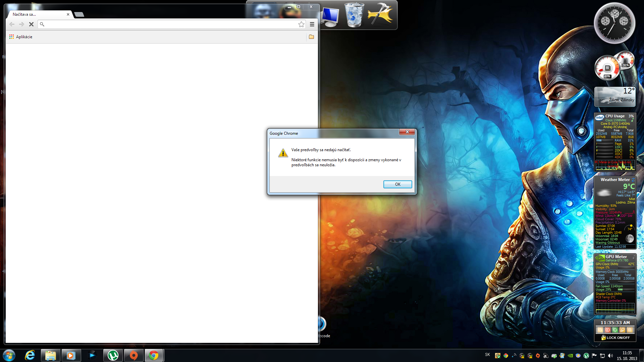The image size is (644, 362).
Task: Open the Recycle Bin in dock
Action: [x=354, y=15]
